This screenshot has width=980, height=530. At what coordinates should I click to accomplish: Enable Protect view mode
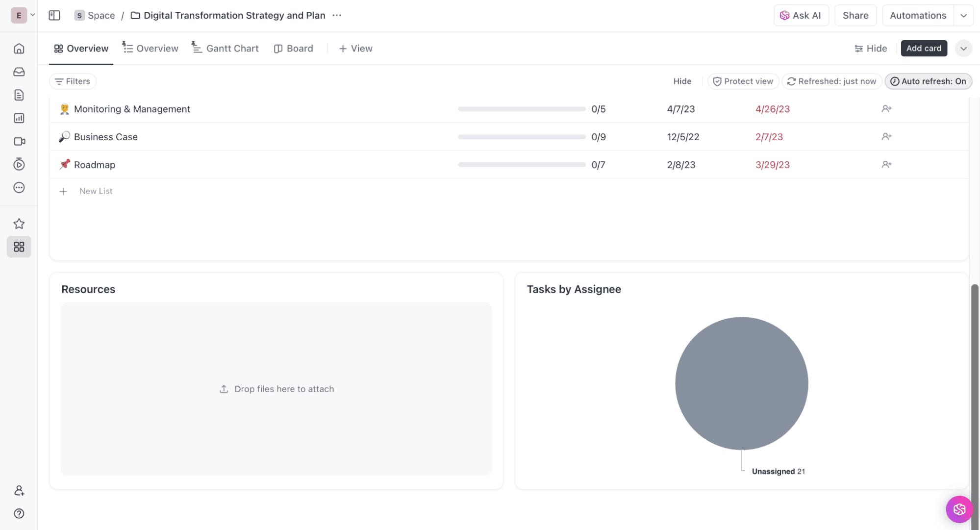point(743,81)
